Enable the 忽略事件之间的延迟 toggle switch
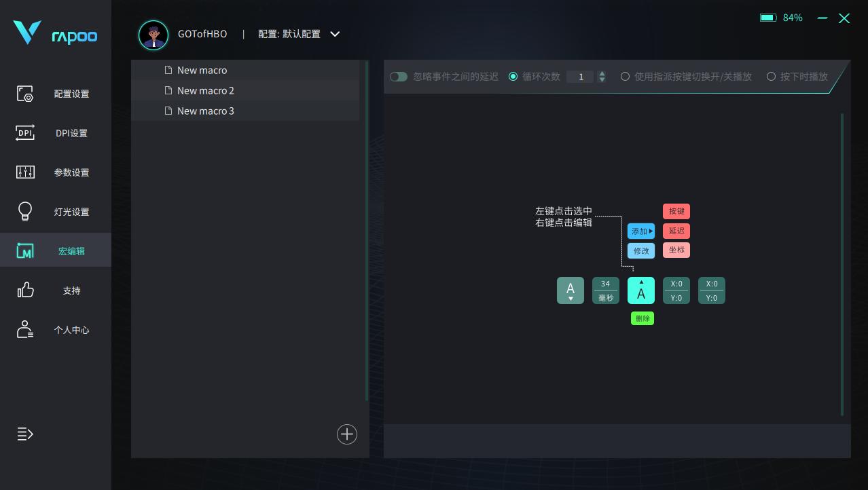Screen dimensions: 868x490 point(399,77)
